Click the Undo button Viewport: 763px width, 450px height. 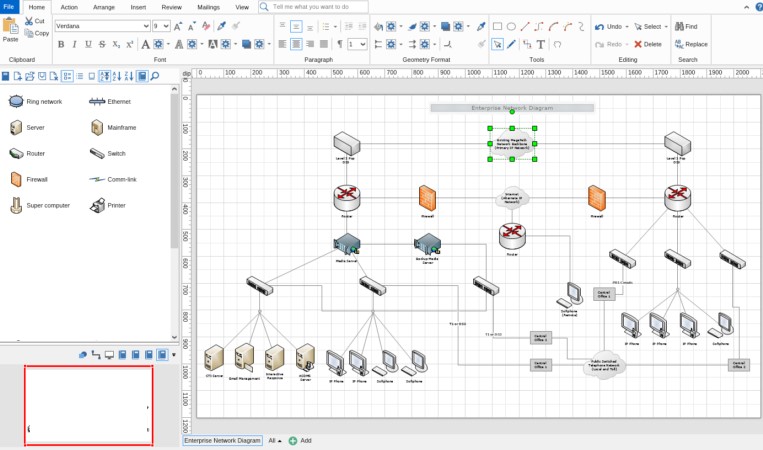click(608, 27)
